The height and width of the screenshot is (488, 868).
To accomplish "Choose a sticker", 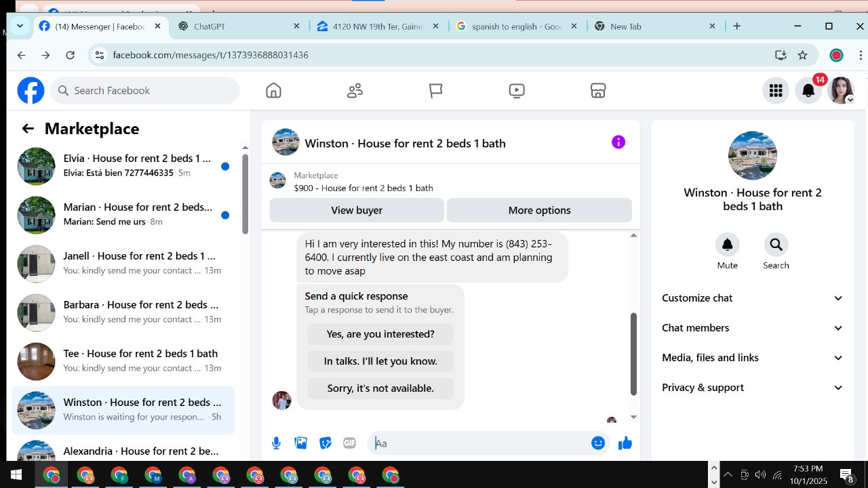I will pyautogui.click(x=325, y=443).
